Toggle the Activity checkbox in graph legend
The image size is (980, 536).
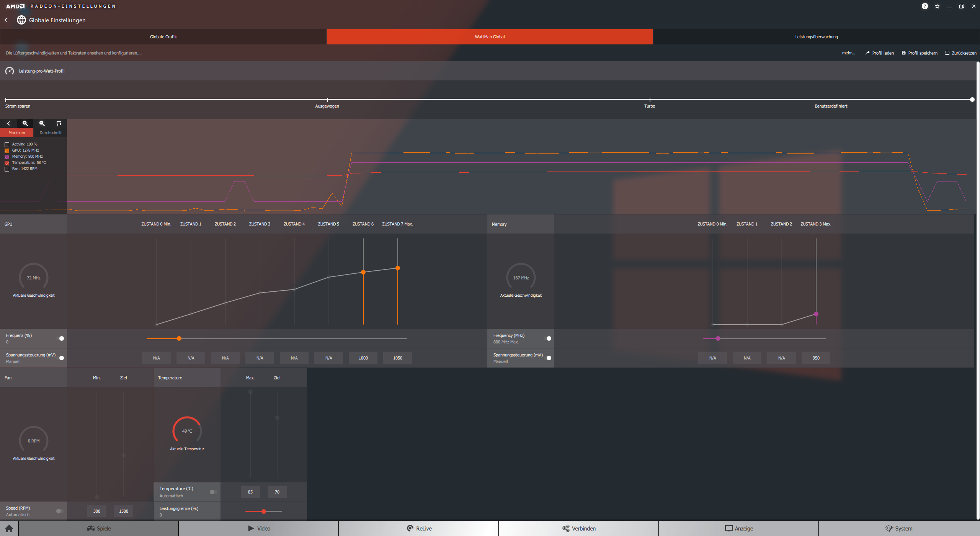tap(7, 144)
